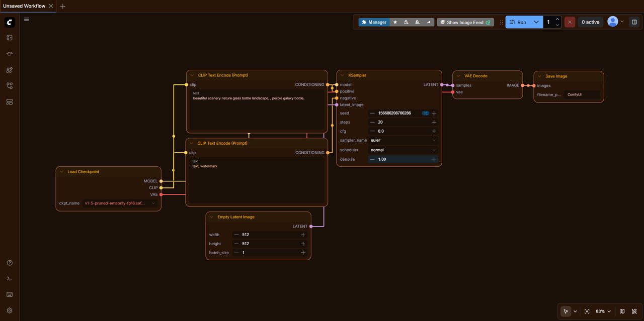
Task: Open the sampler_name euler dropdown
Action: 404,140
